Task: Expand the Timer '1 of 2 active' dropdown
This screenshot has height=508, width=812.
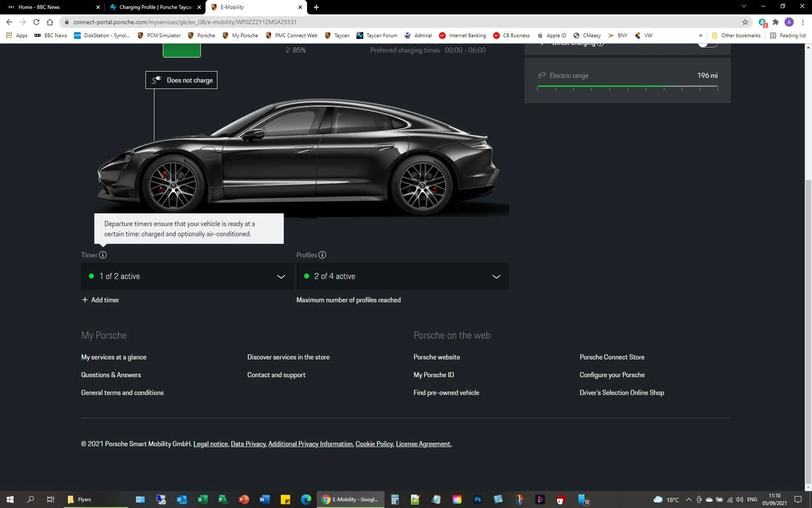Action: pos(187,276)
